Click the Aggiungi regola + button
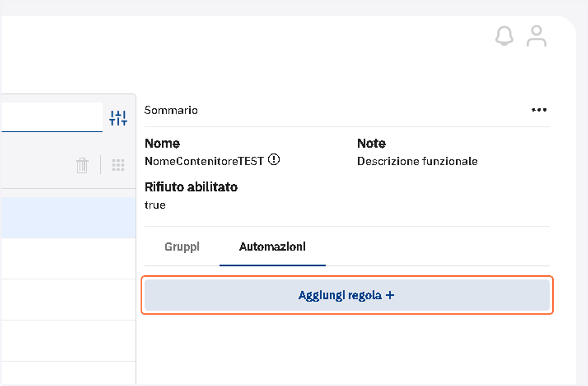Image resolution: width=588 pixels, height=386 pixels. point(347,295)
